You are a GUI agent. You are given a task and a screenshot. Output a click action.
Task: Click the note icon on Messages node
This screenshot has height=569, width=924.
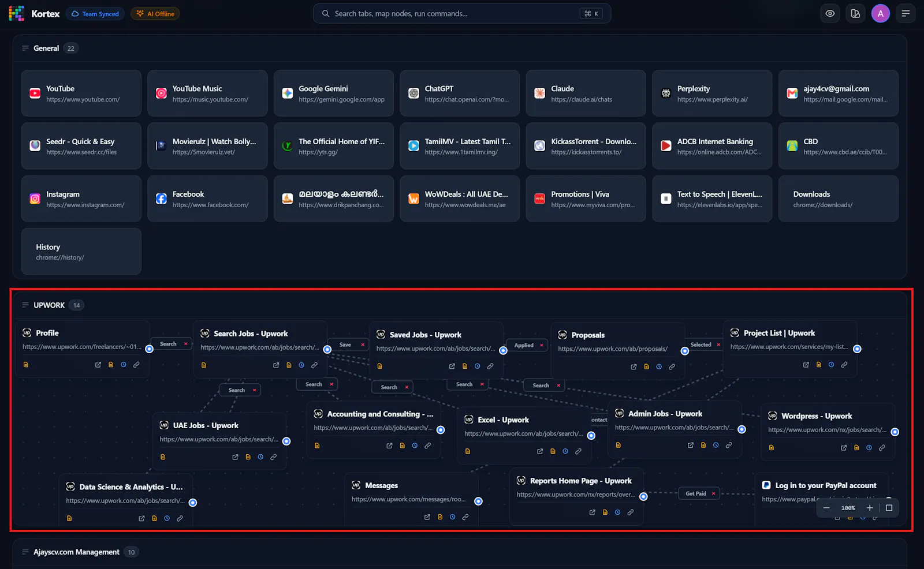click(440, 517)
